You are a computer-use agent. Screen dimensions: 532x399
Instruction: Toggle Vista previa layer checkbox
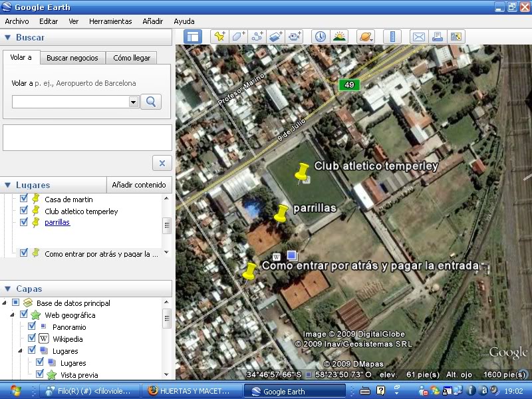tap(40, 374)
